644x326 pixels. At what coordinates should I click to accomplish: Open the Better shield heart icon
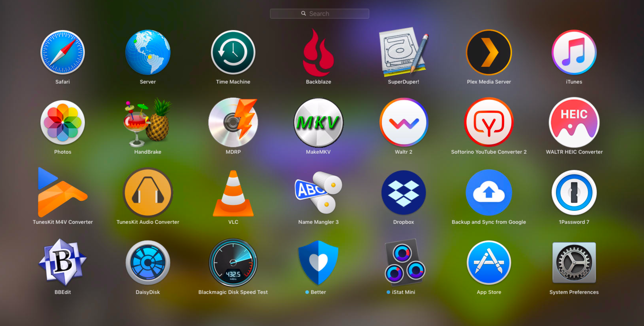coord(318,263)
